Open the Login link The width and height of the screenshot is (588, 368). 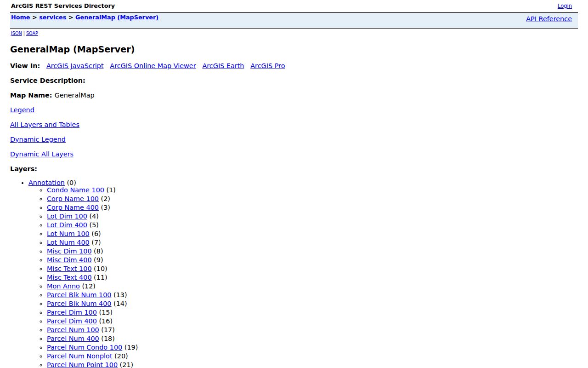[x=565, y=6]
